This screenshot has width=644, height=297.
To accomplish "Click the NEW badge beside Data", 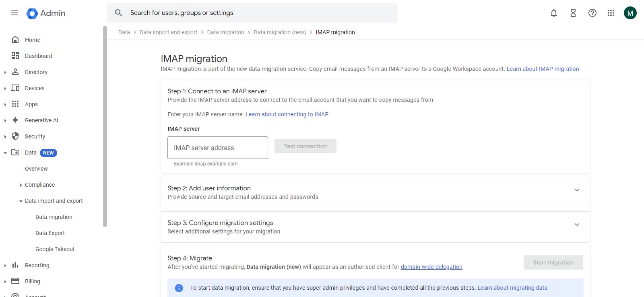I will click(x=48, y=153).
